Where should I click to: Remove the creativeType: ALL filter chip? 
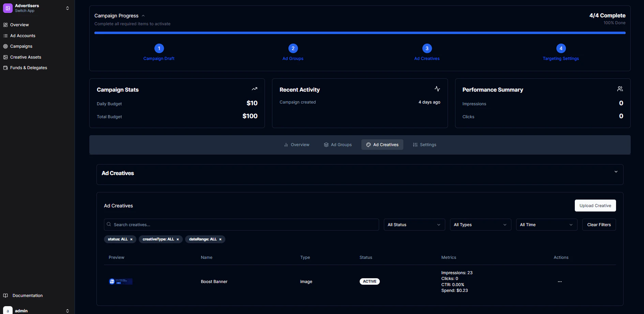point(178,239)
